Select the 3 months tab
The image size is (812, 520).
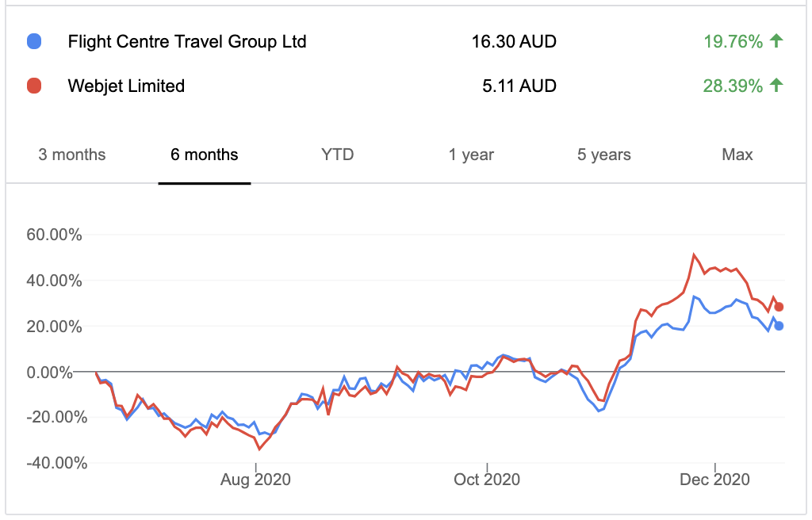click(72, 155)
